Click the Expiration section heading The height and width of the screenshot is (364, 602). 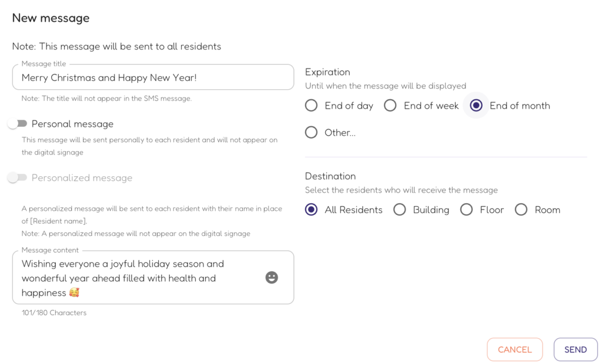point(327,72)
